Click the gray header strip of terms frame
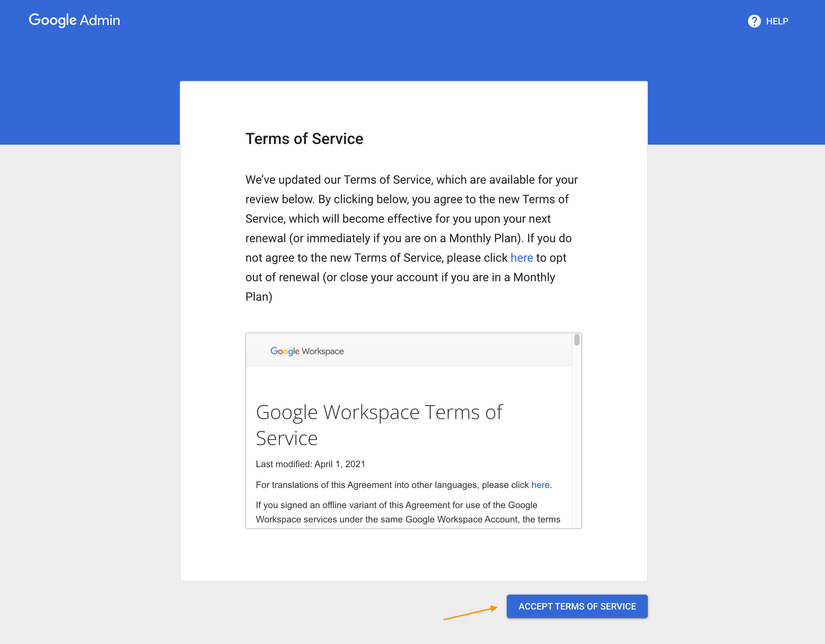 [x=453, y=350]
